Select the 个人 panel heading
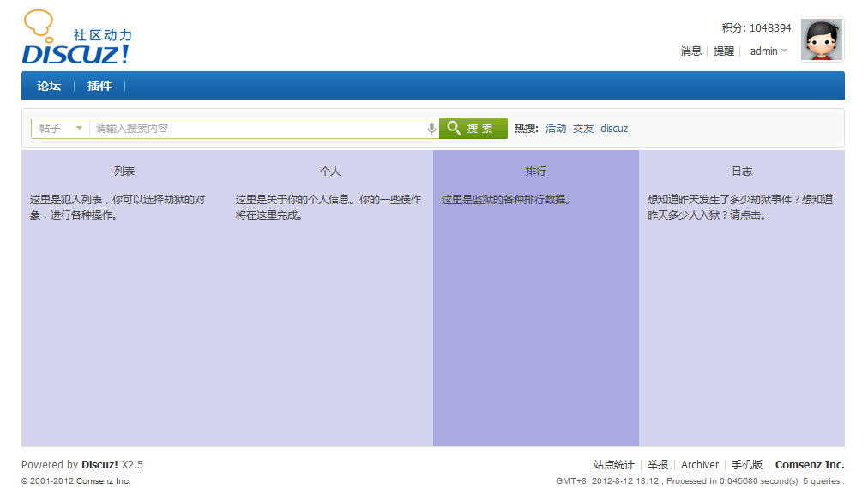The width and height of the screenshot is (868, 501). pos(330,172)
